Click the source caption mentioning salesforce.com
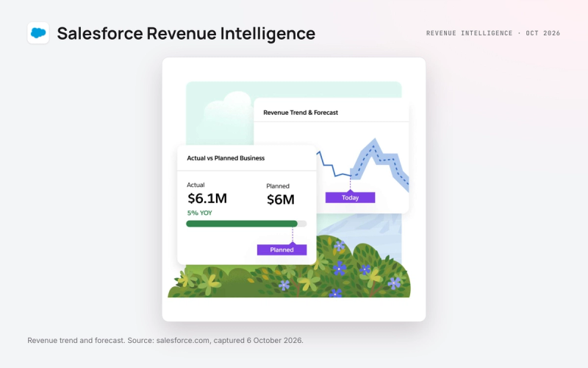This screenshot has height=368, width=588. click(165, 340)
